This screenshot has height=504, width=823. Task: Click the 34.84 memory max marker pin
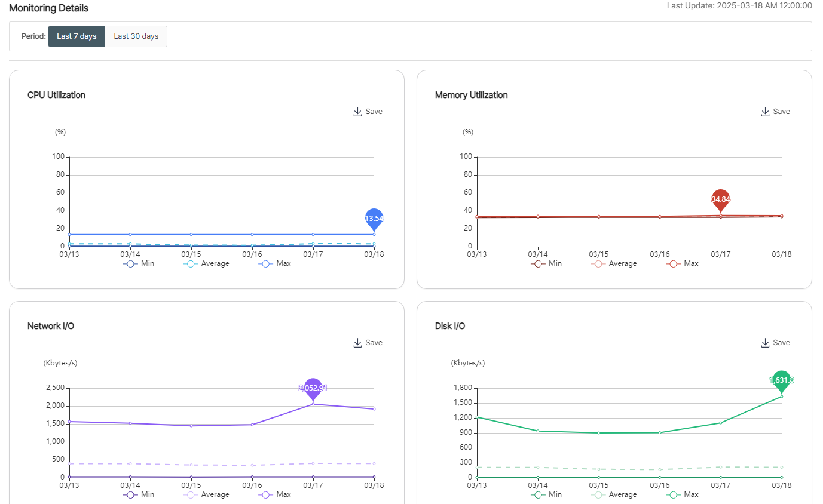pos(721,201)
